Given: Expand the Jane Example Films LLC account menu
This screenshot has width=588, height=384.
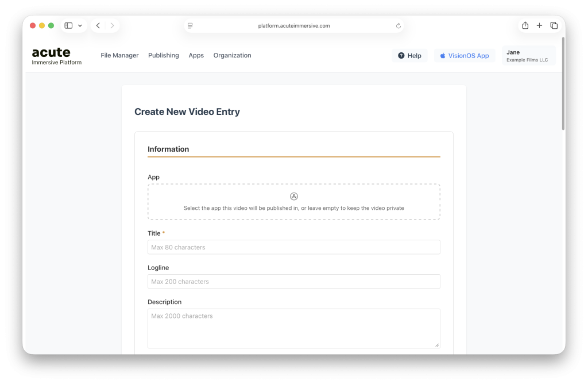Looking at the screenshot, I should [x=528, y=56].
